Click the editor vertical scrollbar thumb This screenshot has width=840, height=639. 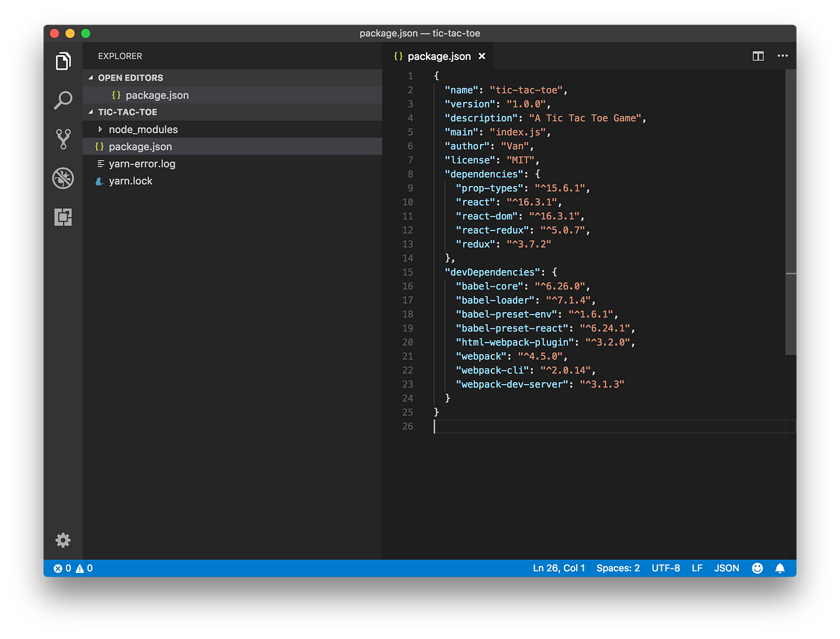791,211
